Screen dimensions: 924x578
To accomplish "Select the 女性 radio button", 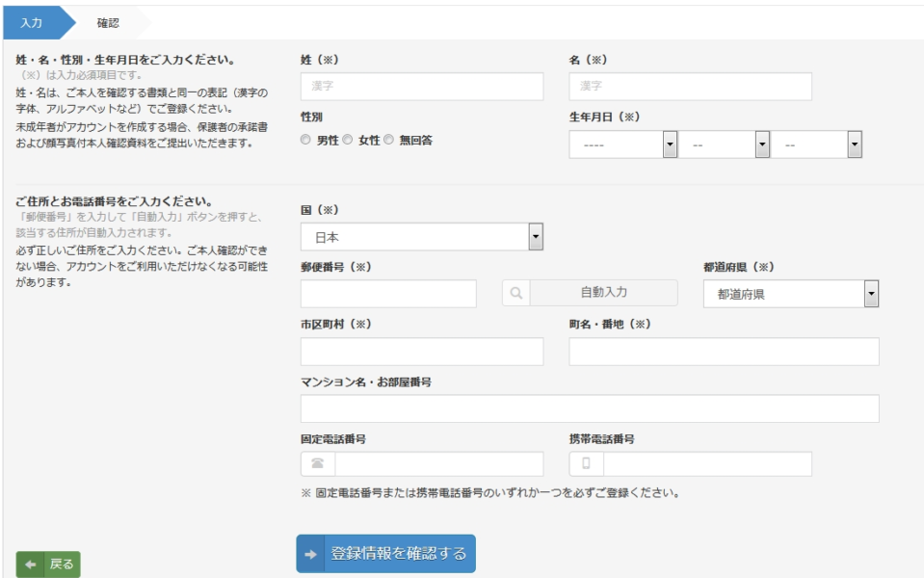I will click(348, 140).
